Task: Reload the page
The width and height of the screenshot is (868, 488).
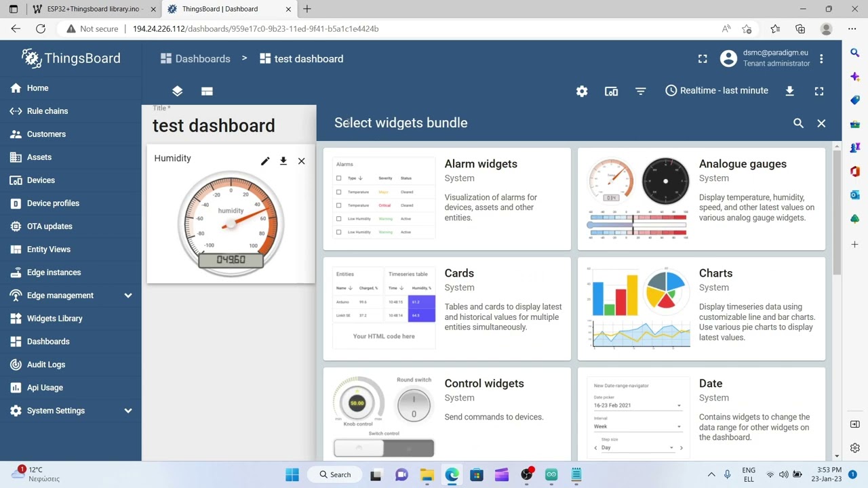Action: point(41,29)
